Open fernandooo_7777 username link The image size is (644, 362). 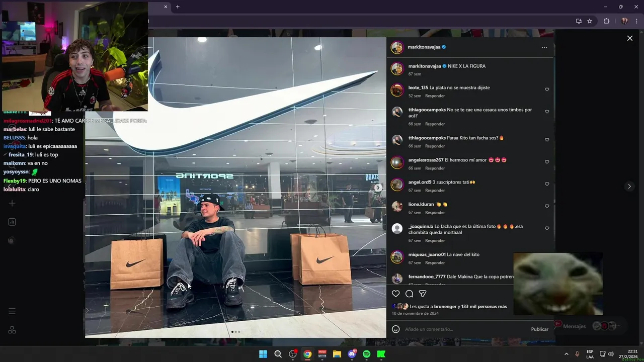click(x=427, y=277)
